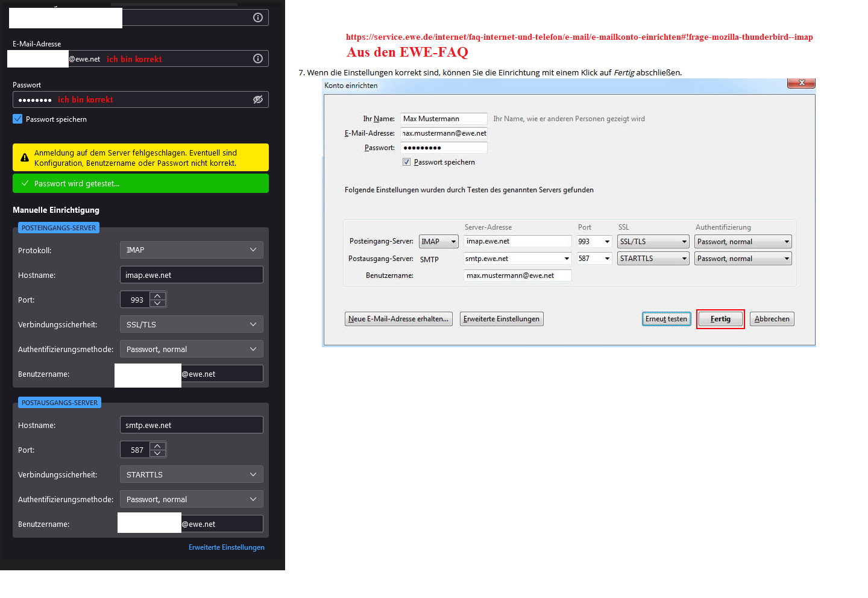Click the info icon in the top name field
Screen dimensions: 868x598
tap(258, 17)
